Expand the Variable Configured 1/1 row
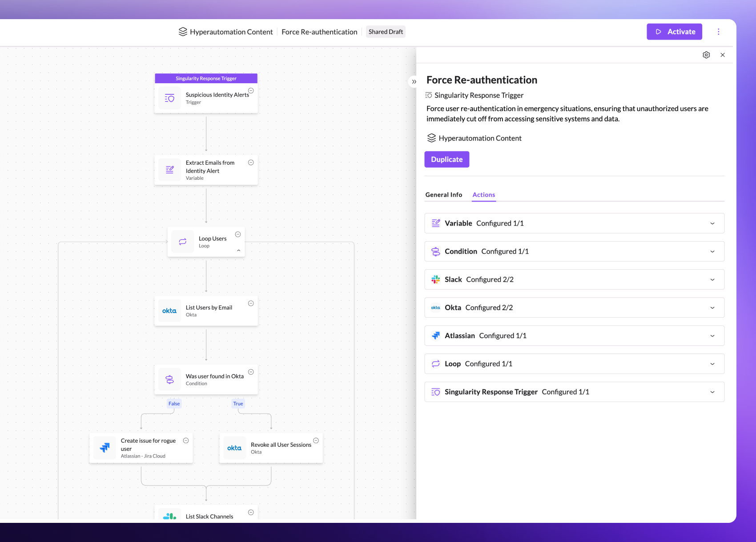Viewport: 756px width, 542px height. tap(712, 223)
